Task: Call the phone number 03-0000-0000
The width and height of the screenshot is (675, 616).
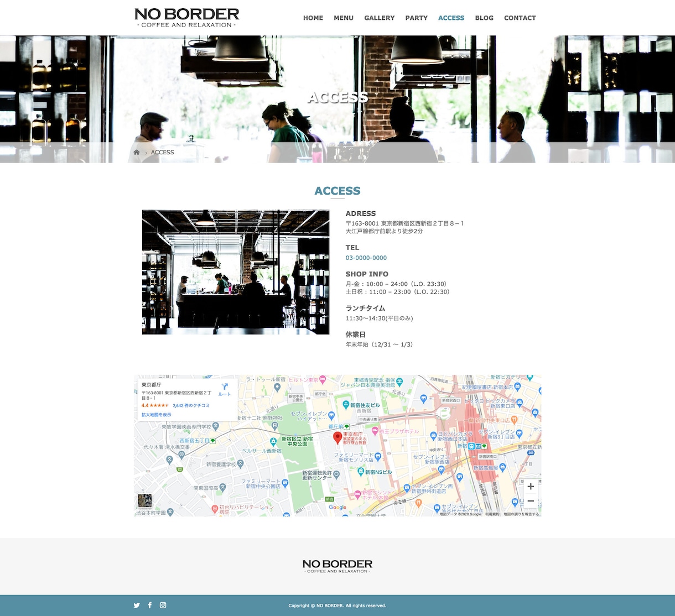Action: [366, 258]
